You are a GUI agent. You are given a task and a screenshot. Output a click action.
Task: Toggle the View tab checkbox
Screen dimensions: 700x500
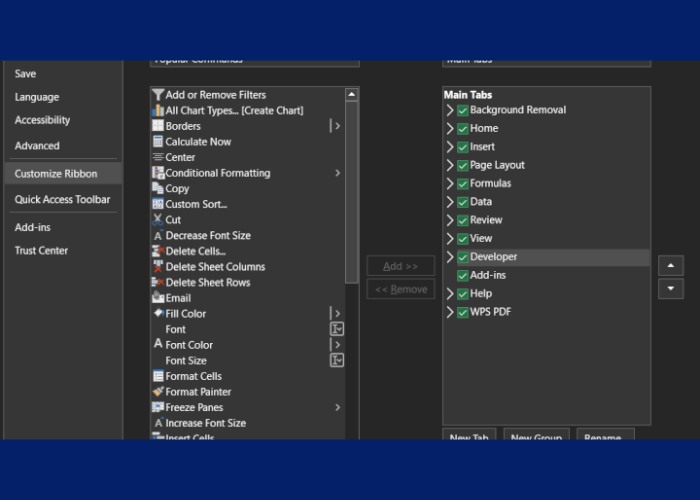click(462, 239)
